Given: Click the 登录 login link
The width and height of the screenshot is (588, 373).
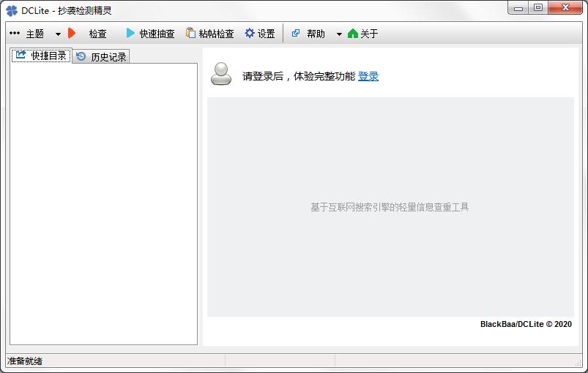Looking at the screenshot, I should coord(368,76).
